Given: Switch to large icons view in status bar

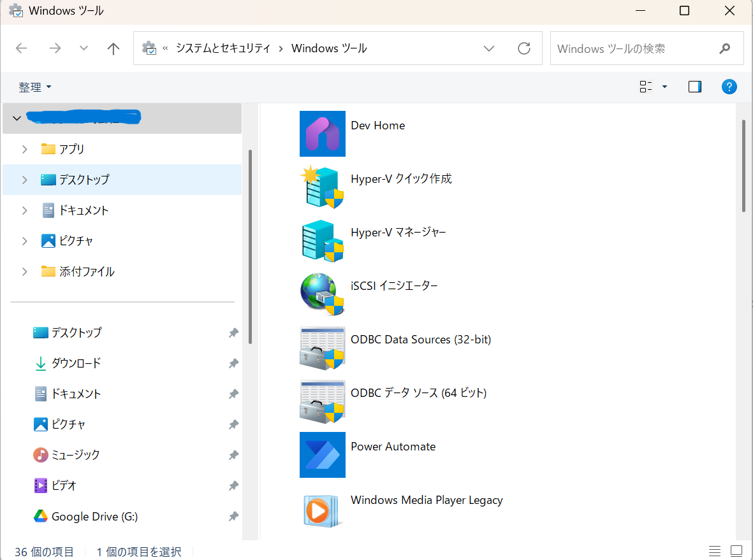Looking at the screenshot, I should [736, 551].
